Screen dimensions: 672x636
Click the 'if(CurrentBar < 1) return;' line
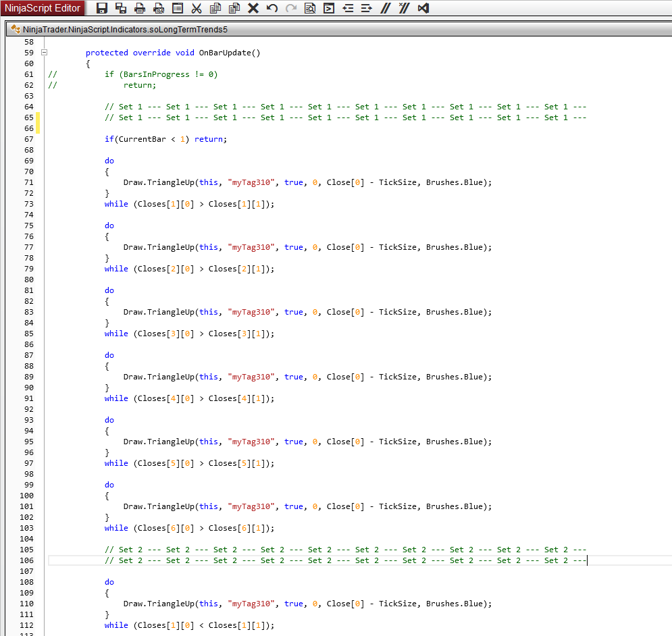[x=166, y=139]
